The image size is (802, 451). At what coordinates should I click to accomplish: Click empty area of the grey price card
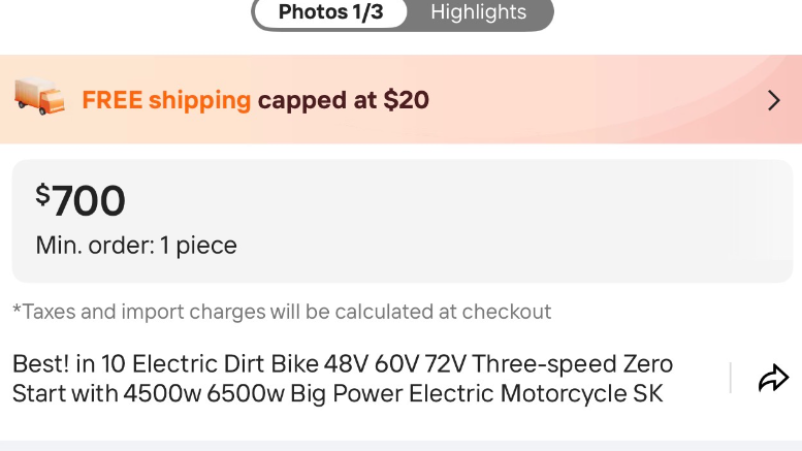[486, 221]
